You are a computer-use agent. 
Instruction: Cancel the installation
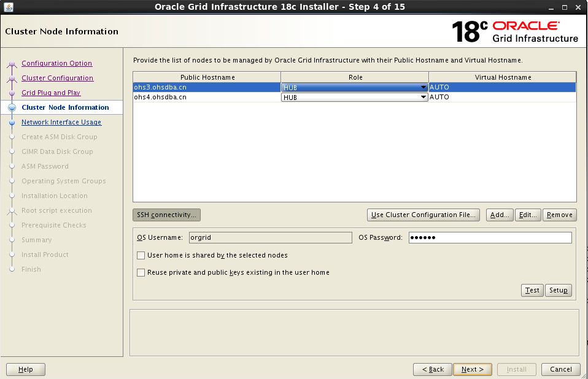tap(561, 369)
